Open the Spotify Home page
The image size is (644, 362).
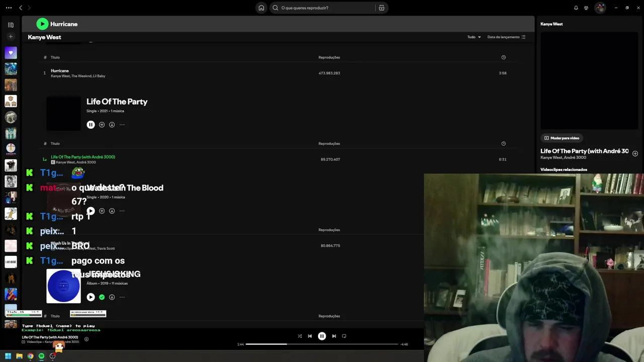(x=261, y=8)
